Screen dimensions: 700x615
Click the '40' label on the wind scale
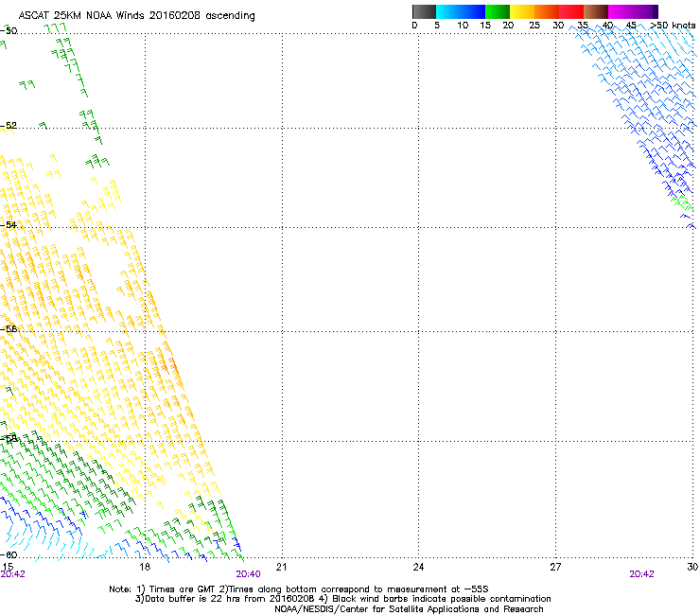click(x=607, y=25)
